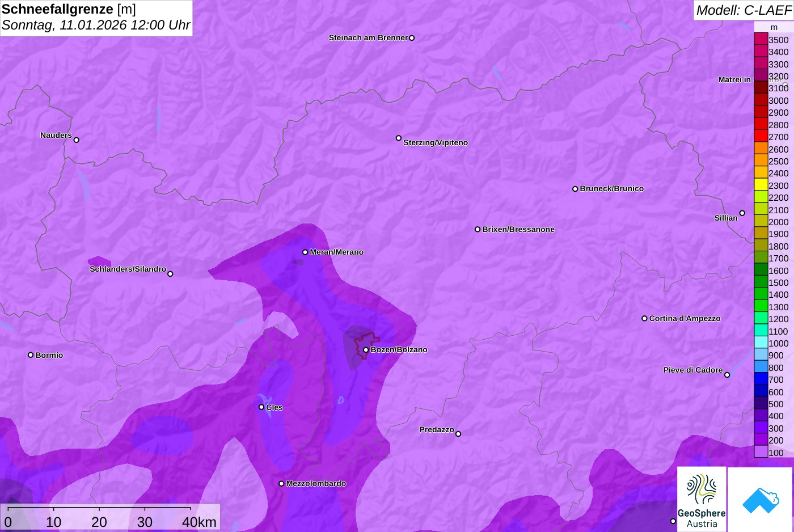The height and width of the screenshot is (532, 794).
Task: Click the Schneefallgrenze [m] title
Action: (x=69, y=9)
